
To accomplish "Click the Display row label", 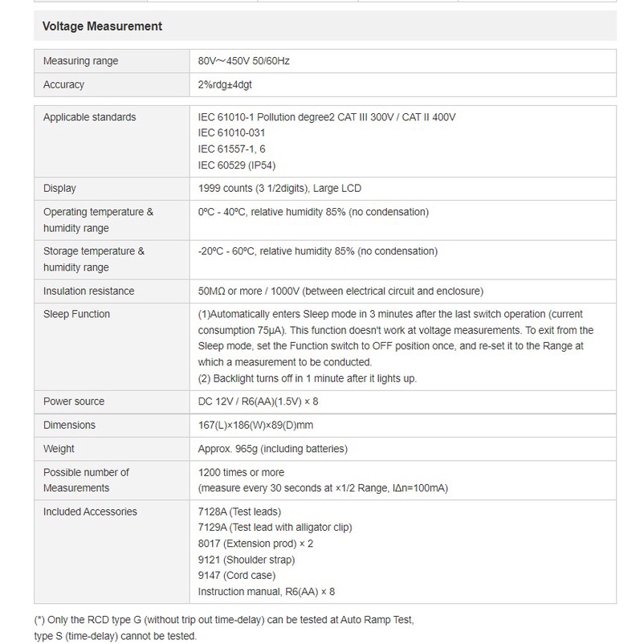I will pyautogui.click(x=59, y=188).
